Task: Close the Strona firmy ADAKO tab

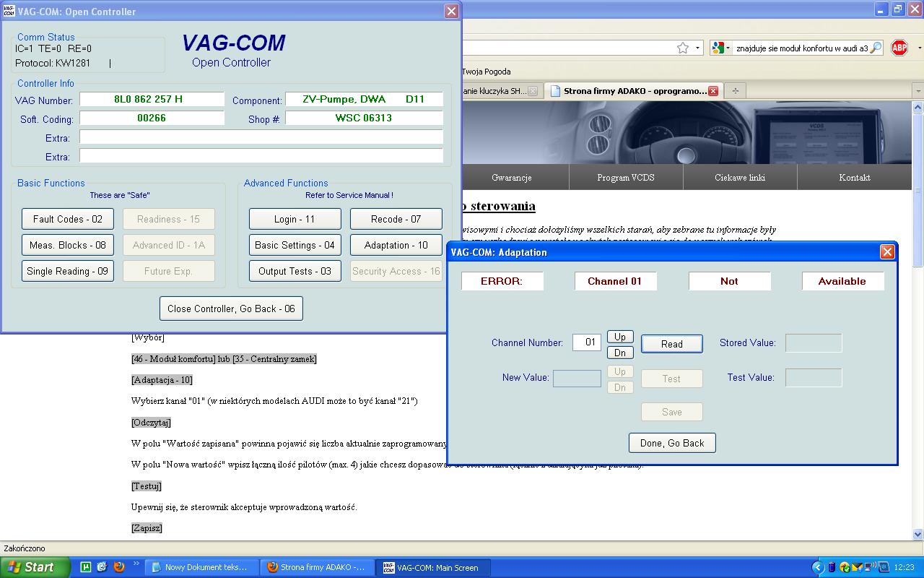Action: (713, 91)
